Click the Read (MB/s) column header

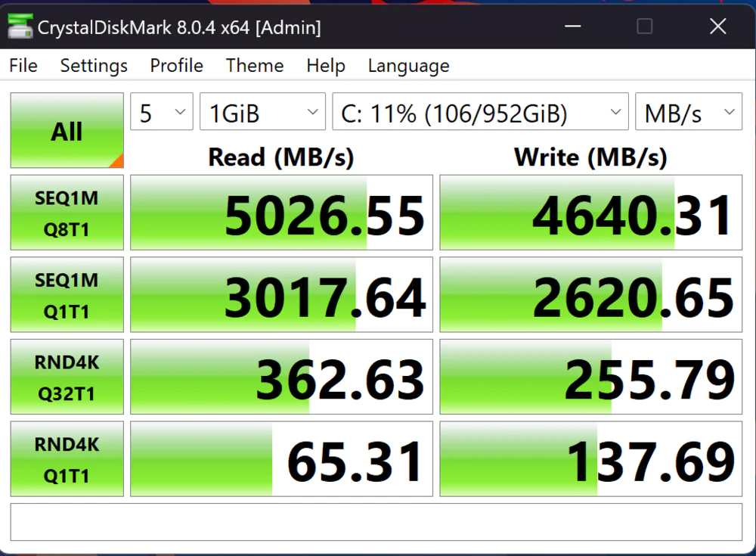281,157
